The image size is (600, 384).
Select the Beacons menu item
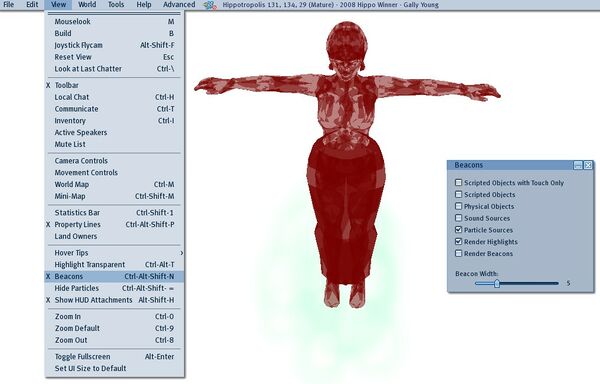pos(114,276)
